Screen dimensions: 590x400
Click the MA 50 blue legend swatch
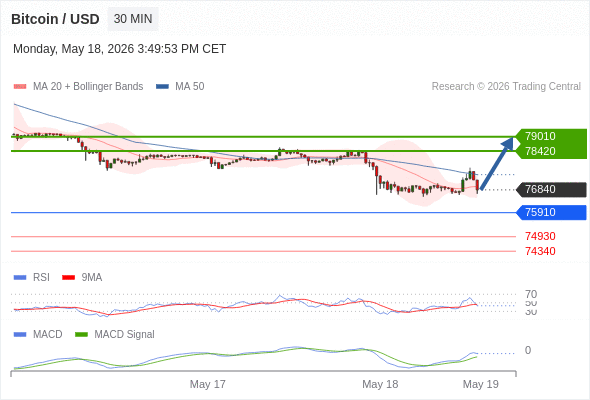point(162,87)
